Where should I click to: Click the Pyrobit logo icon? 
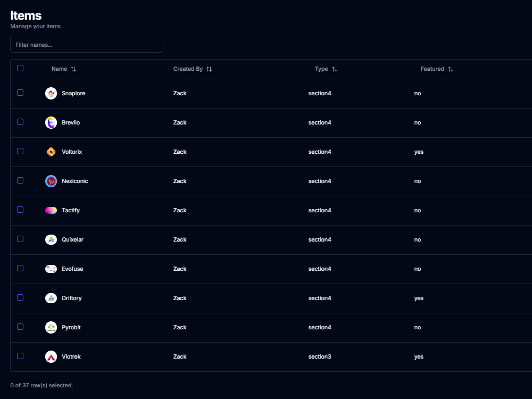point(51,327)
